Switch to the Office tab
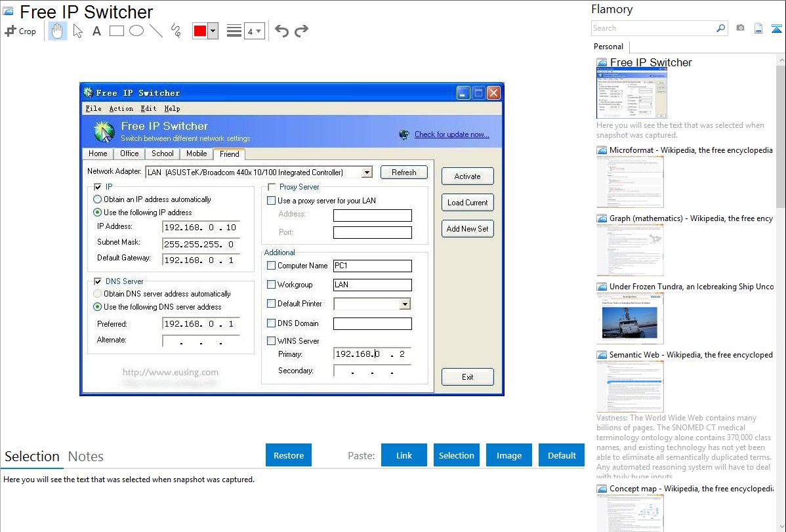Screen dimensions: 786x532 (x=129, y=153)
